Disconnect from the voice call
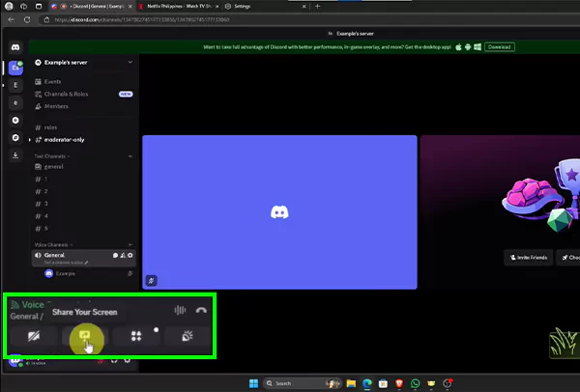 click(201, 310)
